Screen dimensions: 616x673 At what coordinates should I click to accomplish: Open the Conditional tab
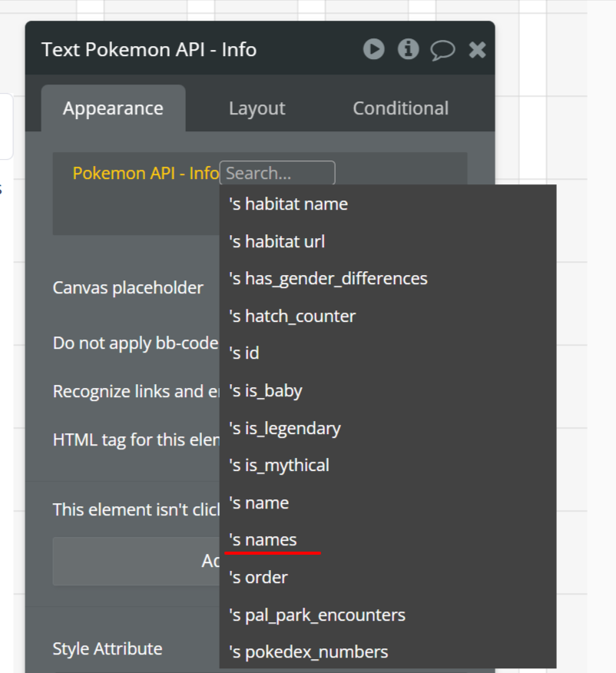pos(401,108)
